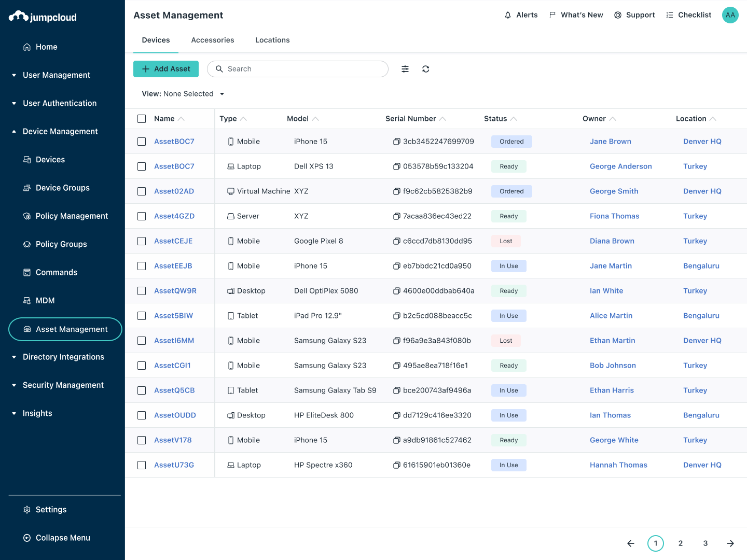Click the Add Asset button

pyautogui.click(x=165, y=68)
